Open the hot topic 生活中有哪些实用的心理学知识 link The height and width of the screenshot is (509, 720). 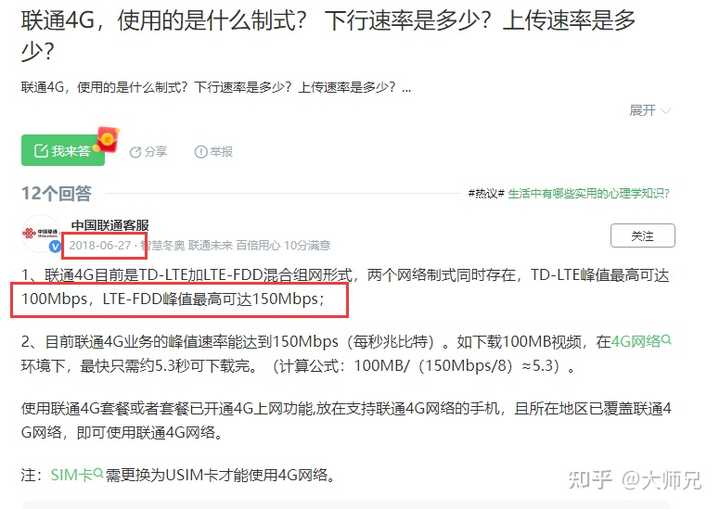[x=589, y=193]
